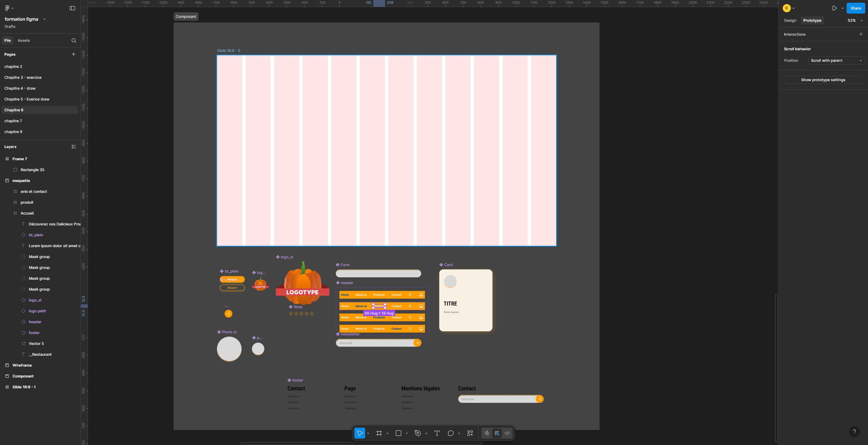Open Frame tool options dropdown
The image size is (868, 445).
[x=387, y=433]
